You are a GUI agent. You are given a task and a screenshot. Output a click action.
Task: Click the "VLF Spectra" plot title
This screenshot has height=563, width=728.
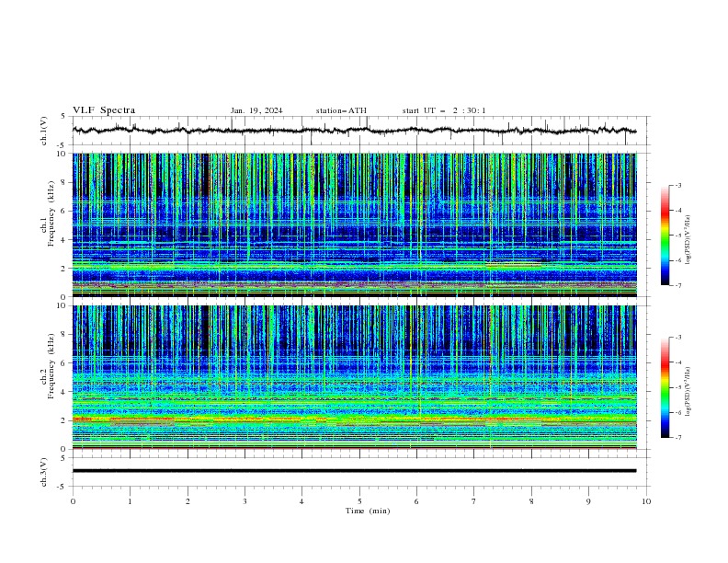point(104,110)
